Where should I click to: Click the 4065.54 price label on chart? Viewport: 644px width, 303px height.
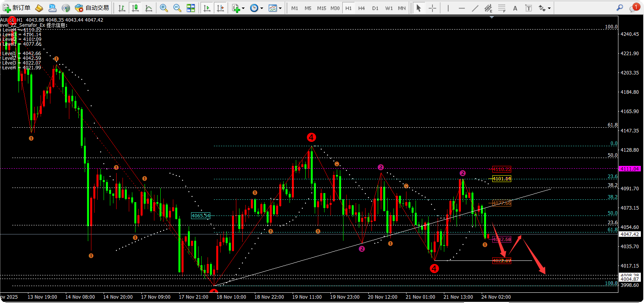(x=200, y=216)
